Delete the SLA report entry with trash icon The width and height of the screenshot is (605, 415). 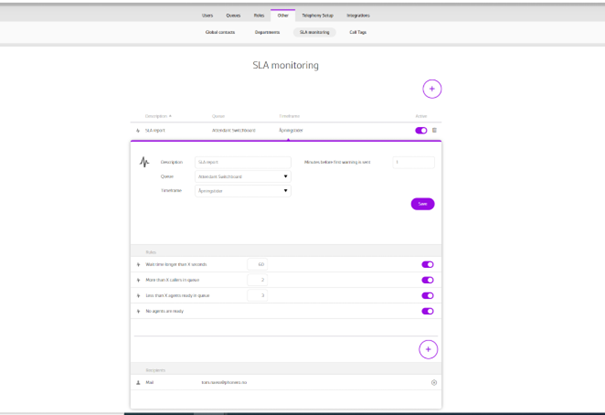pos(434,130)
